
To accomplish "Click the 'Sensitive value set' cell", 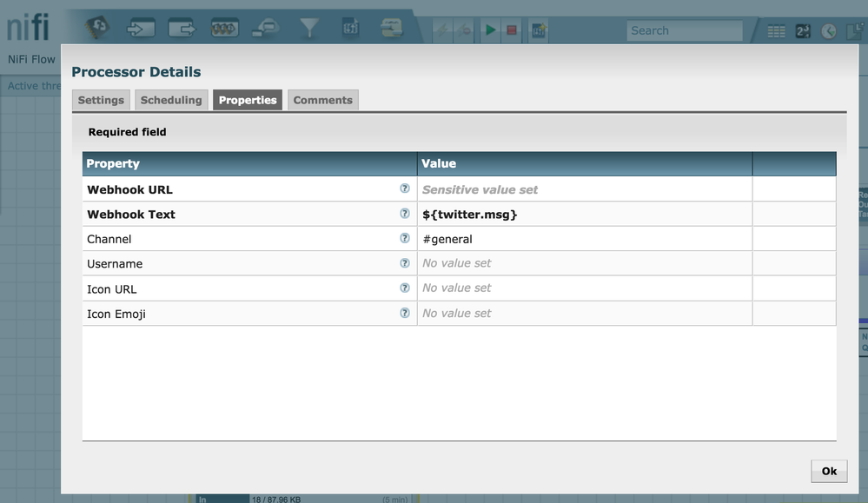I will click(x=585, y=189).
